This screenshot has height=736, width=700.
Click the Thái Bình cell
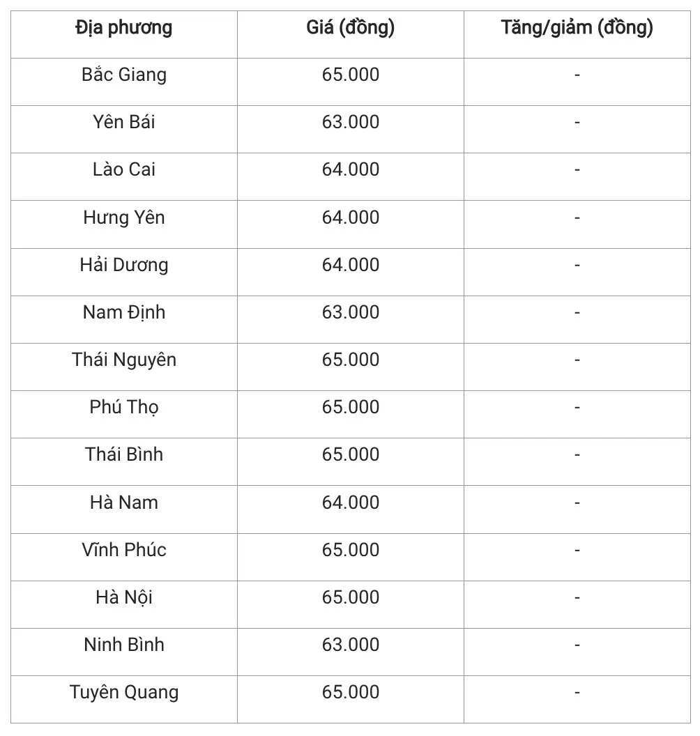[x=124, y=454]
